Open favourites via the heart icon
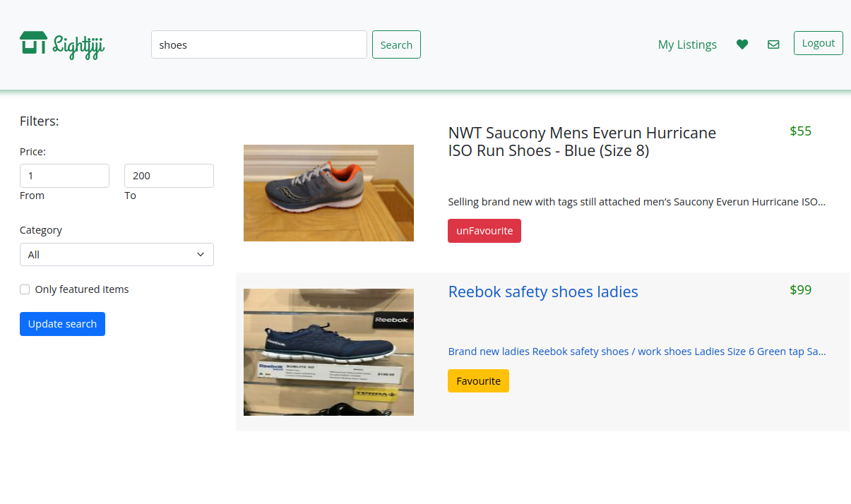The width and height of the screenshot is (851, 504). (742, 44)
